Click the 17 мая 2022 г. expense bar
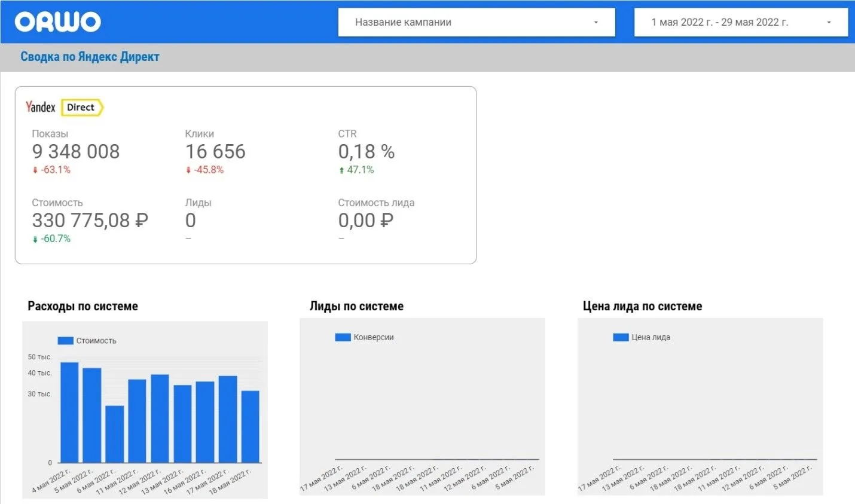Screen dimensions: 855x504 [x=228, y=419]
